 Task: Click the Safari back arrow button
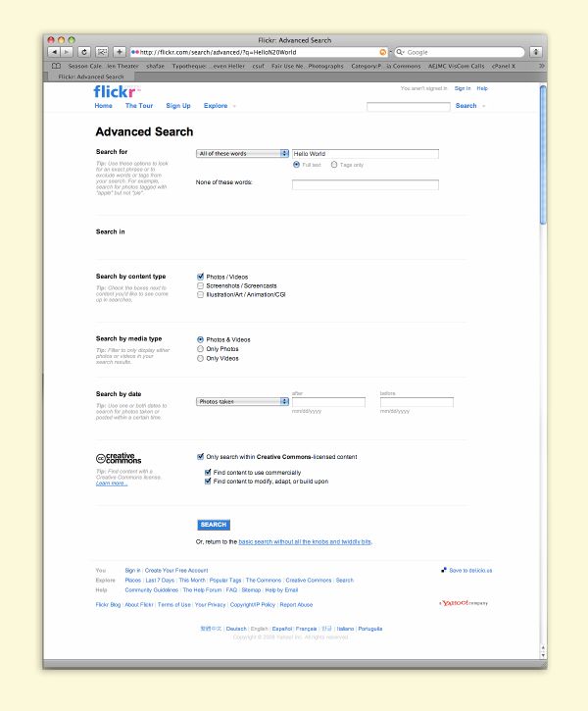click(x=53, y=52)
